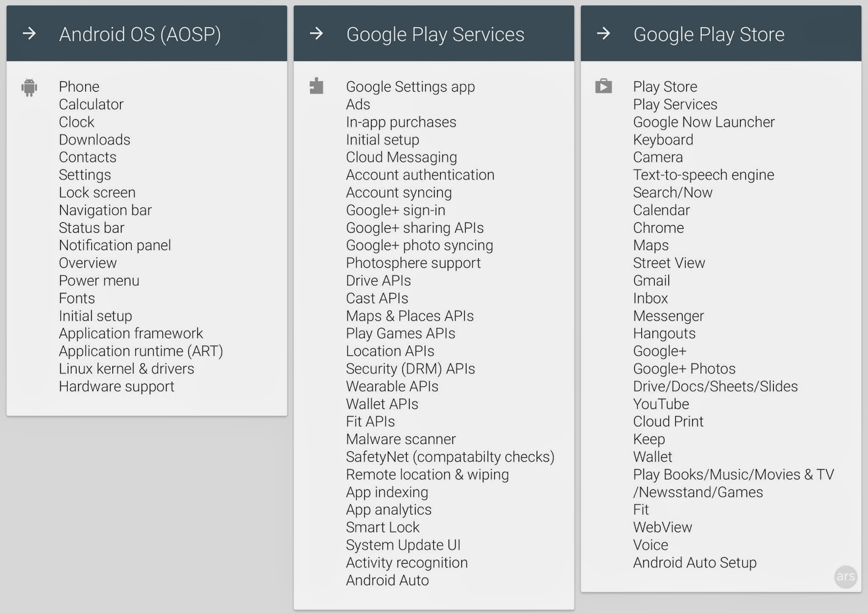Click the Cloud Messaging list item
The width and height of the screenshot is (868, 613).
pyautogui.click(x=401, y=157)
